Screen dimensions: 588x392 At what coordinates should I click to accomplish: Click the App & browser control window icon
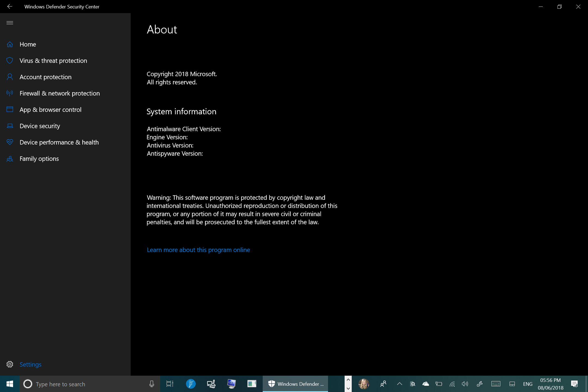click(x=10, y=109)
